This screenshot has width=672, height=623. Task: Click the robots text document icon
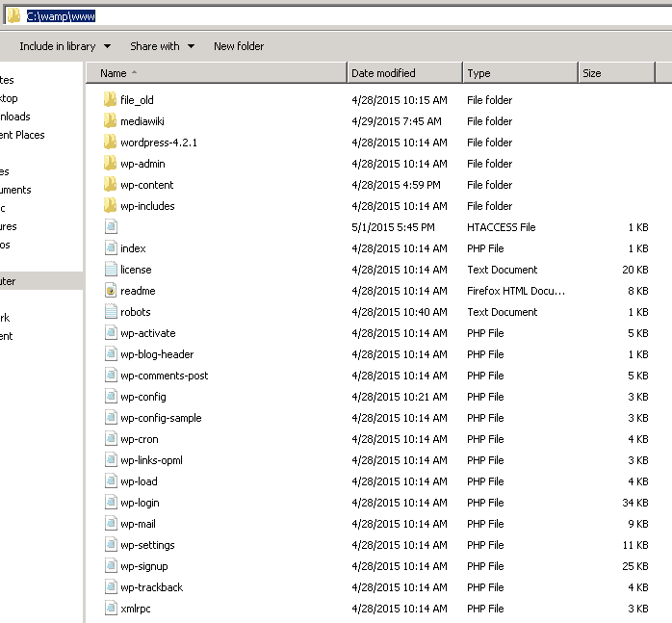point(111,311)
